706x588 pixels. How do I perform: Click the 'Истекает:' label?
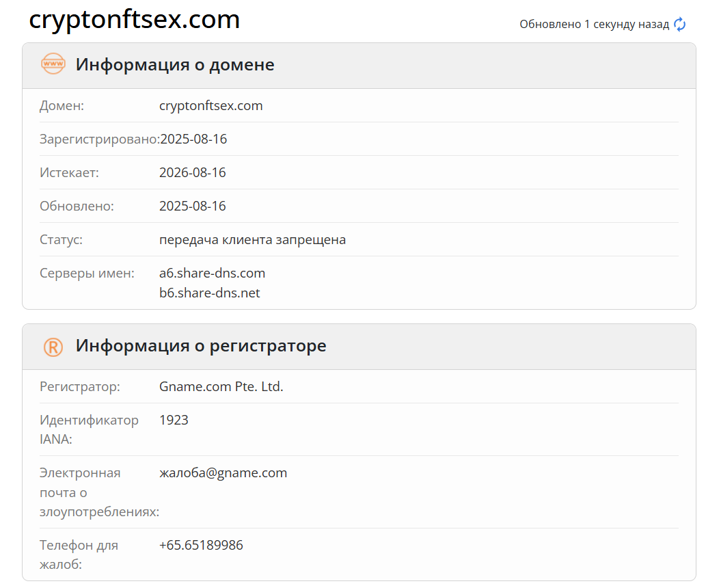pos(69,172)
